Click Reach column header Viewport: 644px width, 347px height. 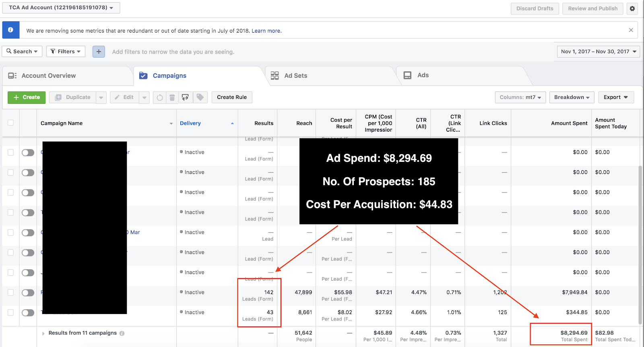pos(296,123)
